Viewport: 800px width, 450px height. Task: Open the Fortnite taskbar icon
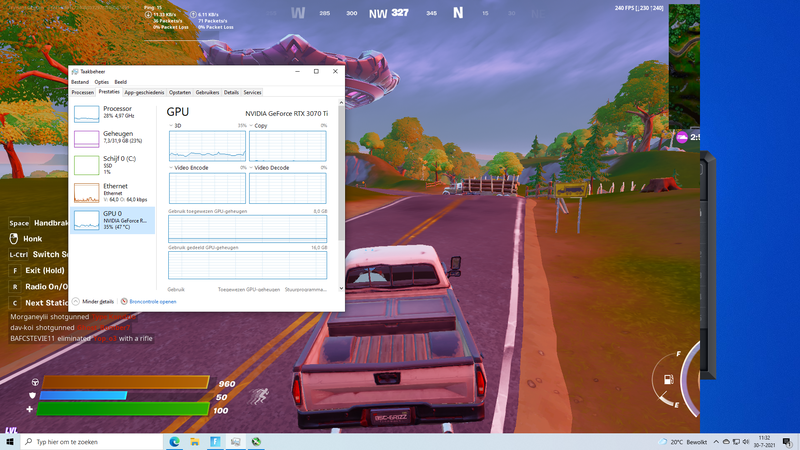(x=215, y=442)
